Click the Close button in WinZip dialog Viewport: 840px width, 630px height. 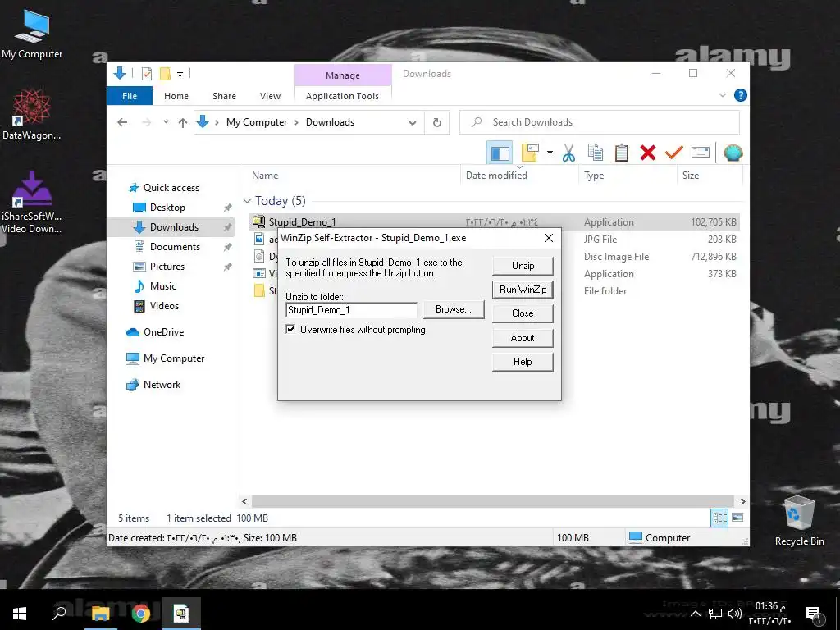[523, 313]
